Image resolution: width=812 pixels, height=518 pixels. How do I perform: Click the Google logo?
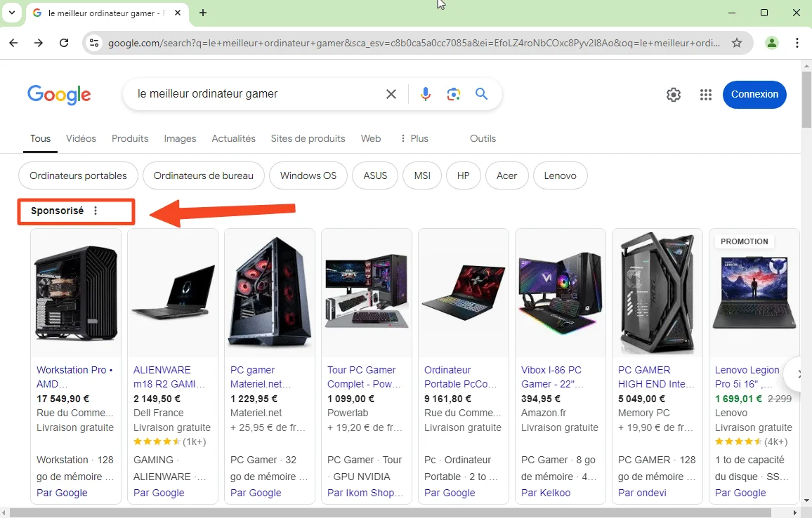tap(59, 95)
